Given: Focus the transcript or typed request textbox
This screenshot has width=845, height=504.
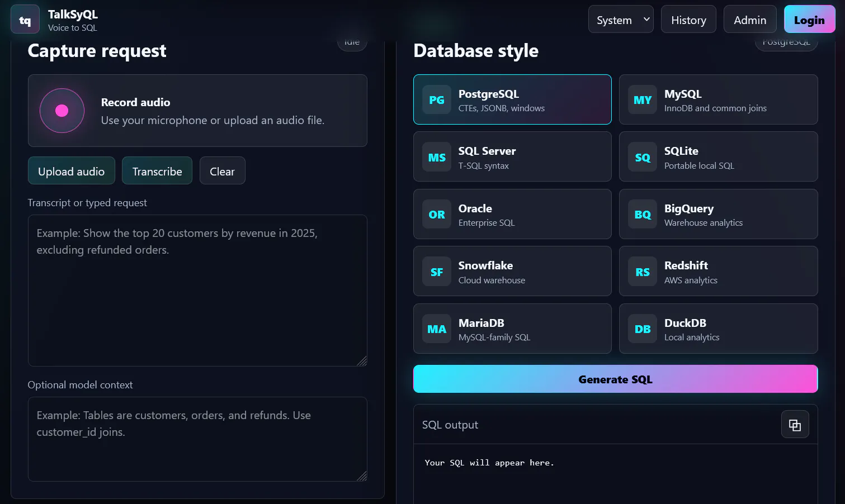Looking at the screenshot, I should 197,291.
